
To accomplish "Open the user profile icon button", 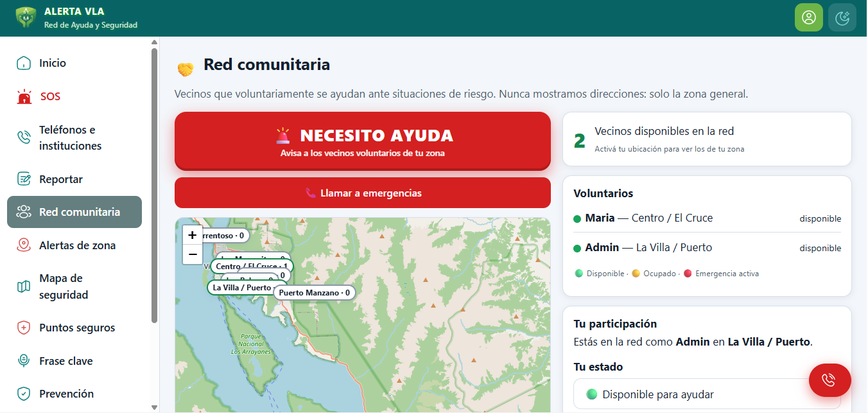I will 809,17.
